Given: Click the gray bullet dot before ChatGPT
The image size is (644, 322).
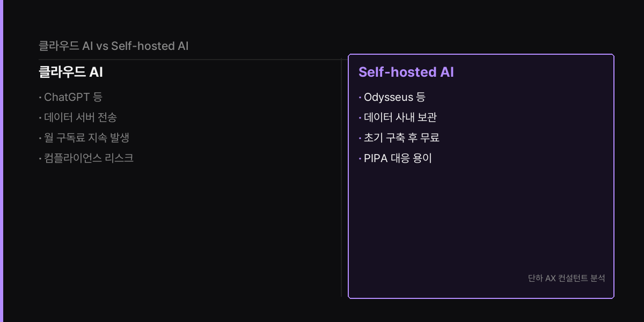Looking at the screenshot, I should (x=40, y=98).
